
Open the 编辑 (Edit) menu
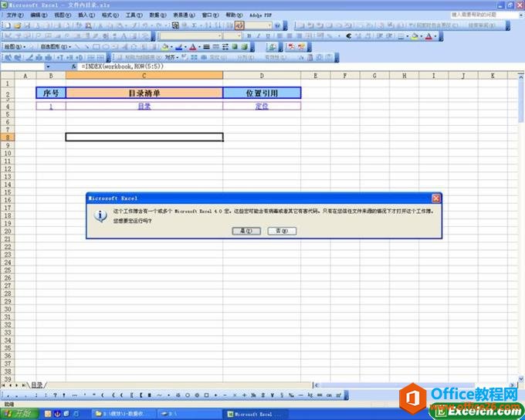click(x=39, y=15)
